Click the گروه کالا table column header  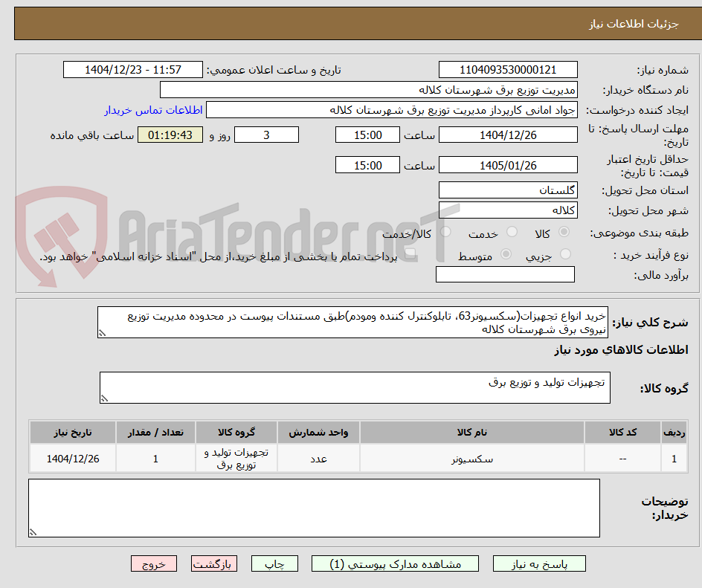[236, 433]
